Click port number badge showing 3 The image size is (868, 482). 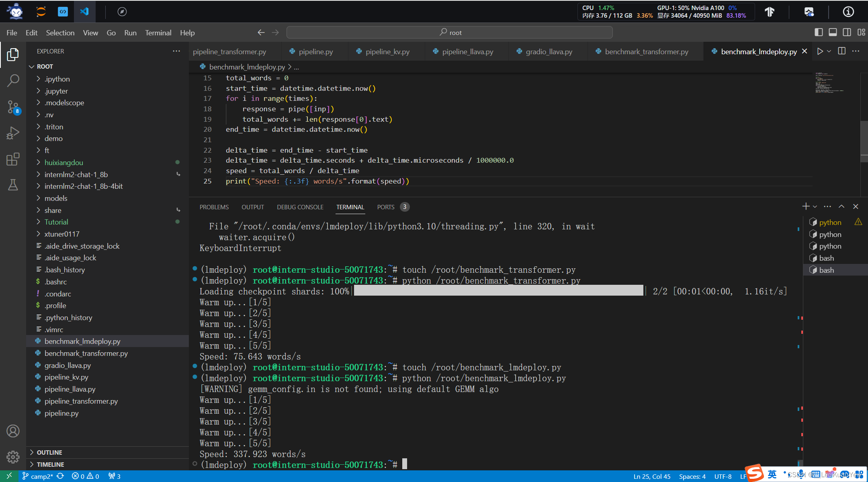pyautogui.click(x=405, y=206)
